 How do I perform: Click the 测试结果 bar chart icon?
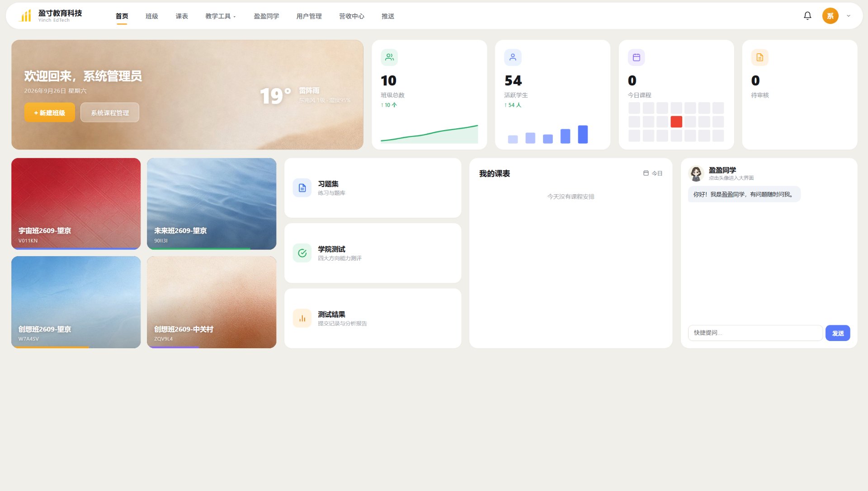(x=302, y=318)
